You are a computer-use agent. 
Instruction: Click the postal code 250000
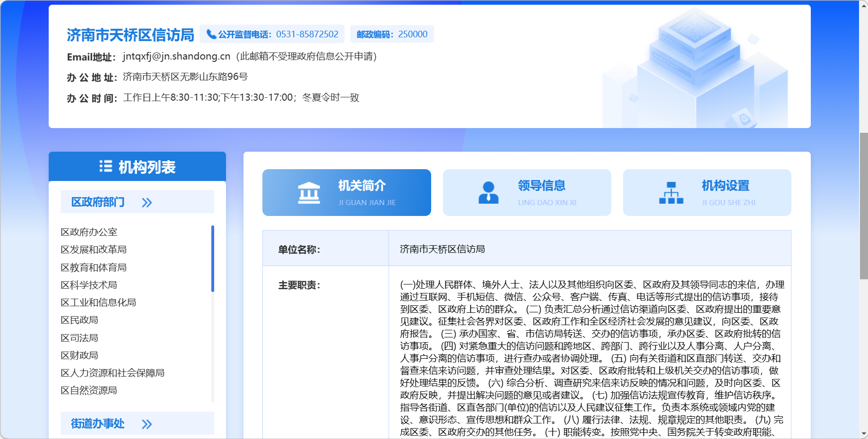[x=413, y=34]
